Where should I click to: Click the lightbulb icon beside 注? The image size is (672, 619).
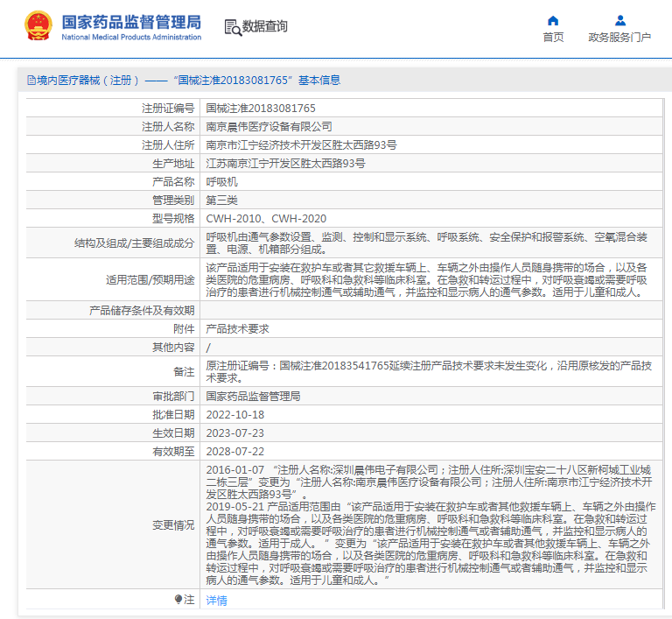coord(179,600)
